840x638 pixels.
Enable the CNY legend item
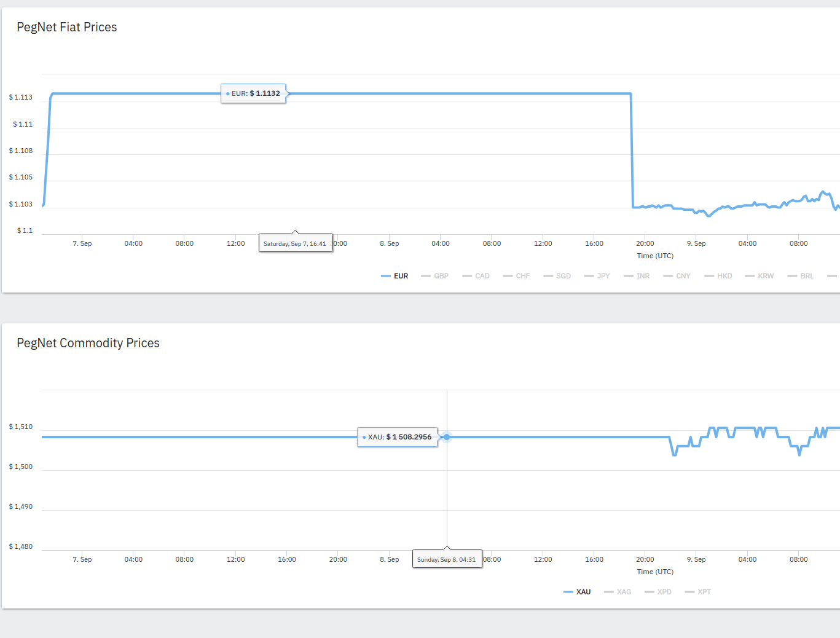(x=677, y=276)
